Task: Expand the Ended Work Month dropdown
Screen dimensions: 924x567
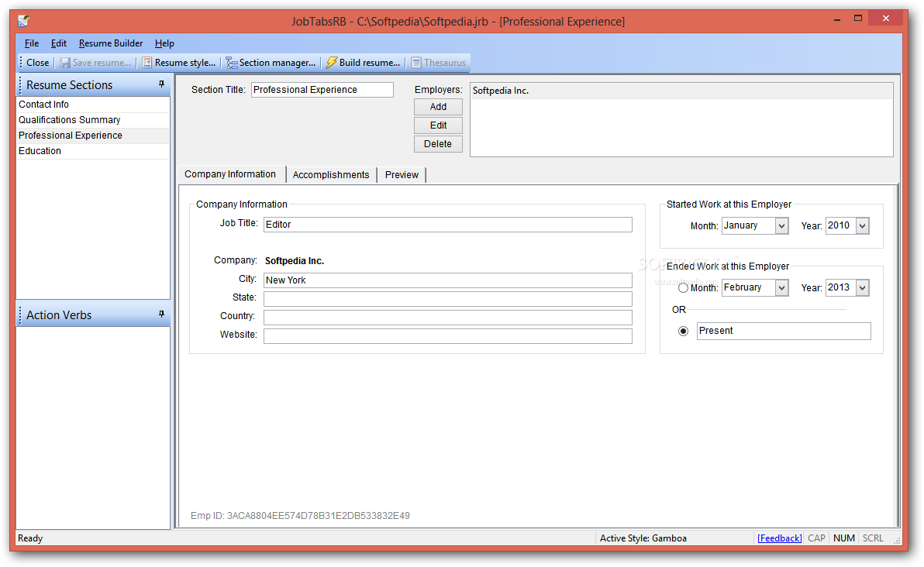Action: click(x=781, y=287)
